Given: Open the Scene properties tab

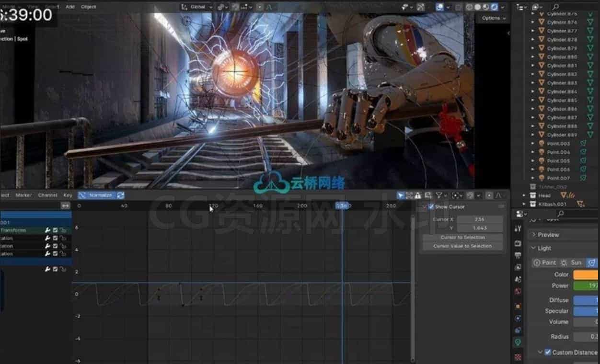Looking at the screenshot, I should coord(518,279).
